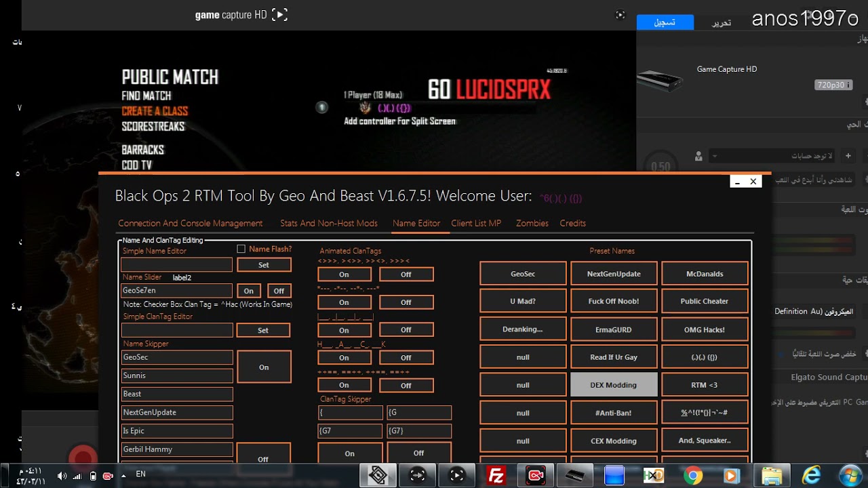Open the Credits tab
Screen dimensions: 868x488
[x=573, y=223]
